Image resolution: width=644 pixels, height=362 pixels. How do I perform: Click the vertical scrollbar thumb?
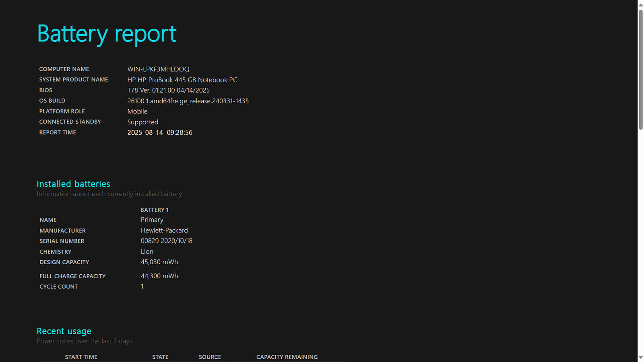(641, 70)
